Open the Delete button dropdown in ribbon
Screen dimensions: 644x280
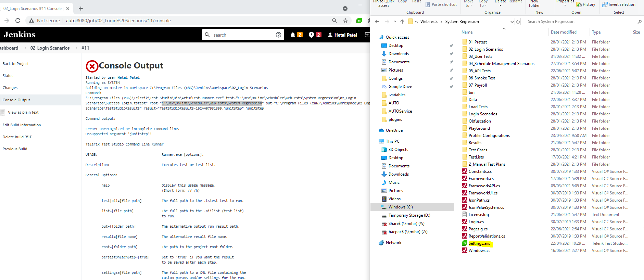500,5
